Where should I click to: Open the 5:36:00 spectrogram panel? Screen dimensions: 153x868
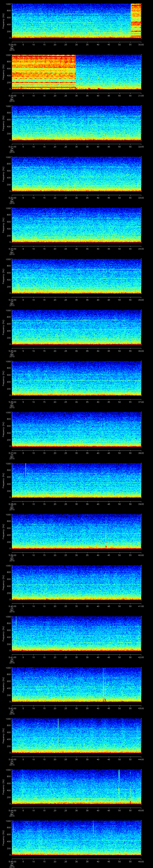76,378
